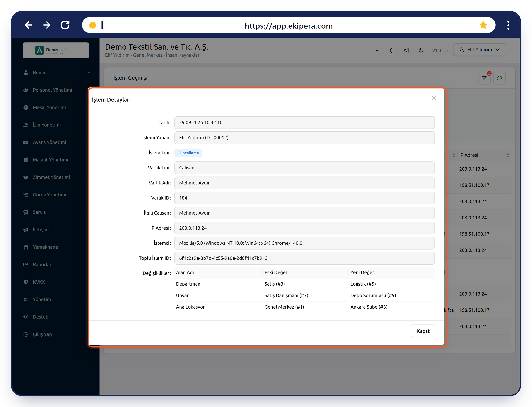Screen dimensions: 532x407
Task: Click the Kapat button
Action: [423, 331]
